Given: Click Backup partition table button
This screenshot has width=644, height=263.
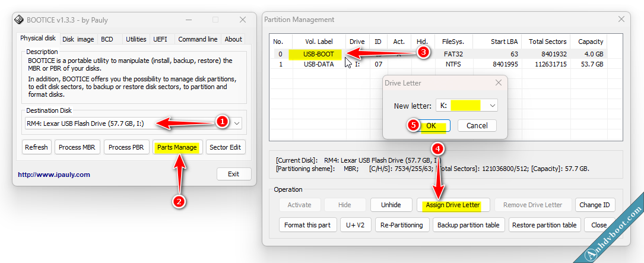Looking at the screenshot, I should pyautogui.click(x=469, y=225).
